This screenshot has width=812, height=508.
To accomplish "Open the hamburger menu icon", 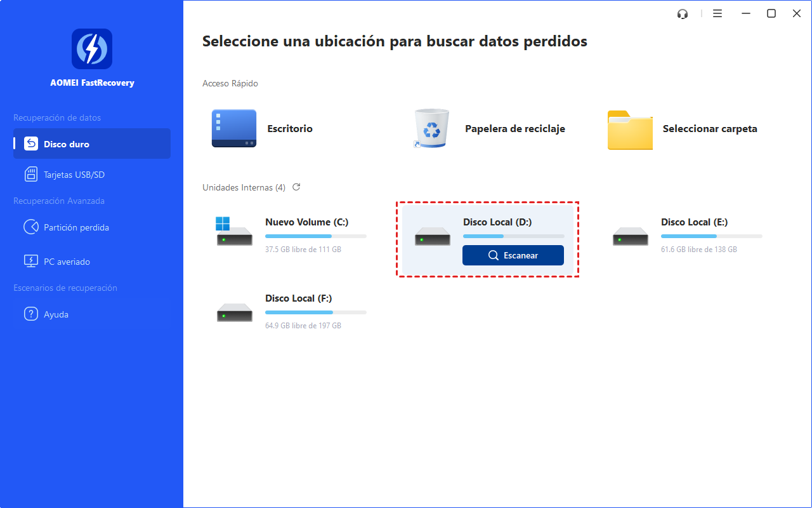I will [717, 14].
